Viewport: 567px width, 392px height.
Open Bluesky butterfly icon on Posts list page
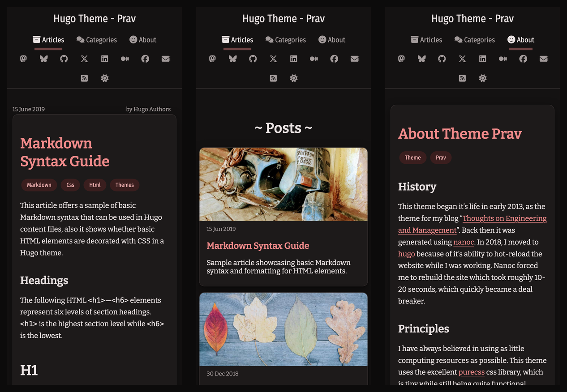point(232,59)
